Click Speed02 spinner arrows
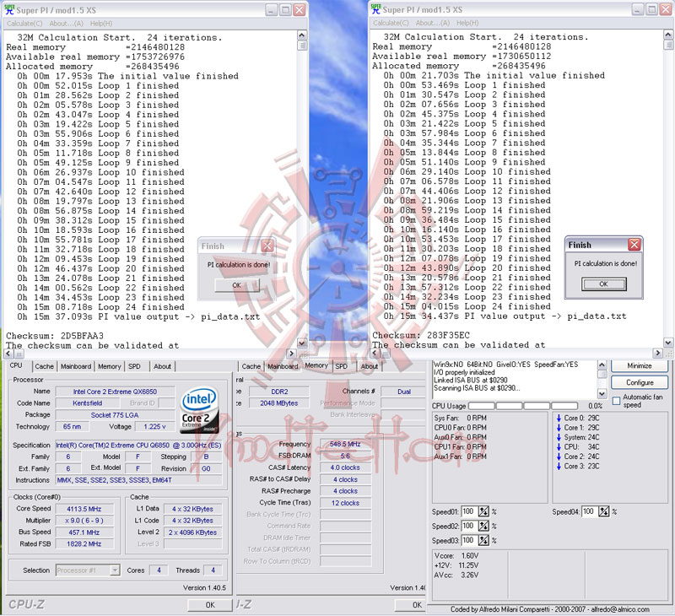The image size is (675, 616). tap(483, 526)
